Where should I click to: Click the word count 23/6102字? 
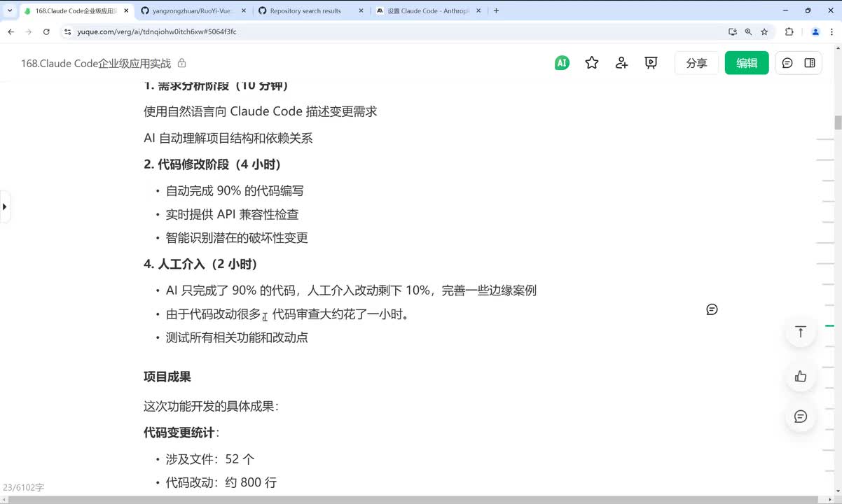pyautogui.click(x=23, y=487)
